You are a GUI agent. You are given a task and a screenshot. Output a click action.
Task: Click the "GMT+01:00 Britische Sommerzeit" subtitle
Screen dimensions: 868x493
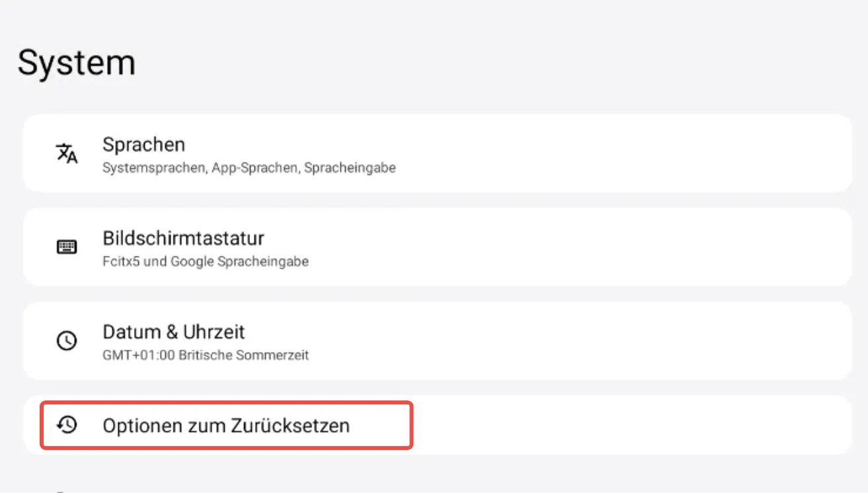coord(205,356)
